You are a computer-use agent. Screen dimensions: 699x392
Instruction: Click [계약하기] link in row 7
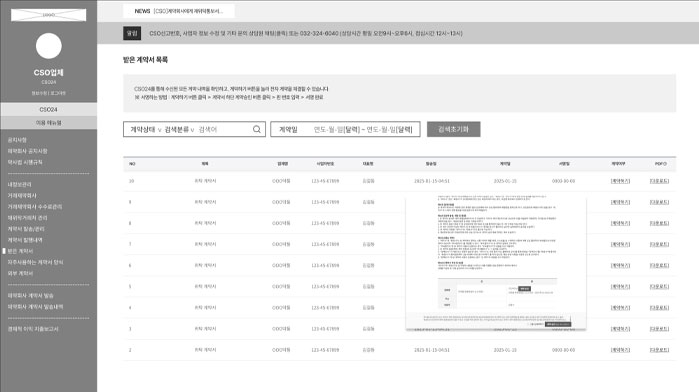pos(620,244)
